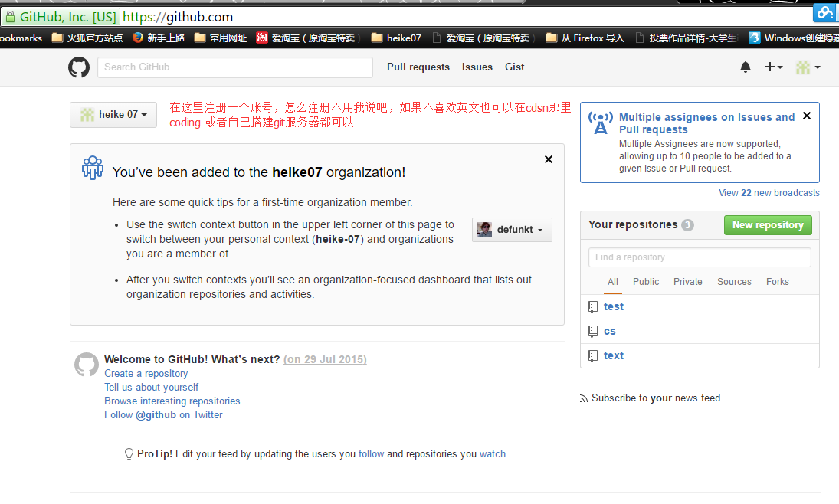Click the follow link in ProTip
Image resolution: width=839 pixels, height=504 pixels.
[x=372, y=454]
